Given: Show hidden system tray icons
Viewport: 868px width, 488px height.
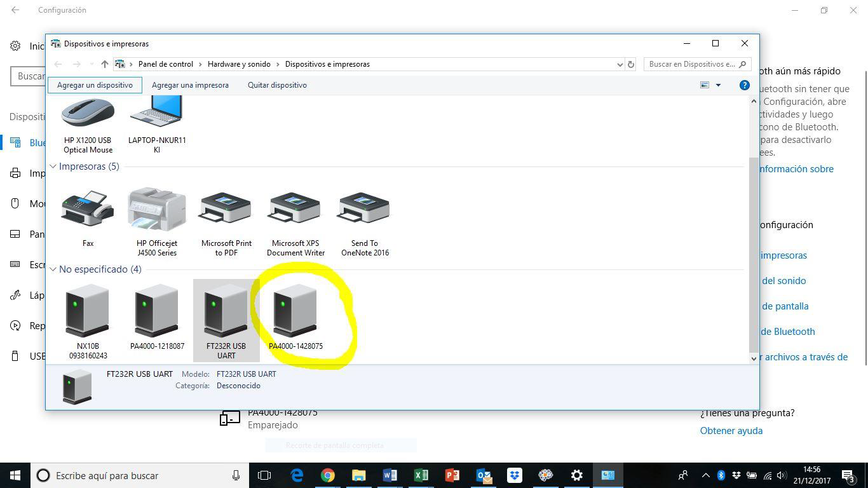Looking at the screenshot, I should [705, 475].
